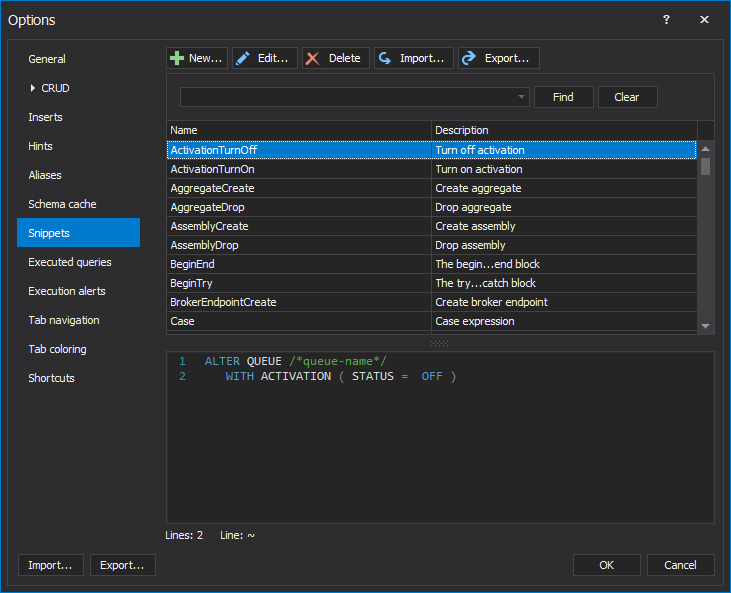The height and width of the screenshot is (593, 731).
Task: Click the 'Turn on activation' description cell
Action: click(564, 169)
